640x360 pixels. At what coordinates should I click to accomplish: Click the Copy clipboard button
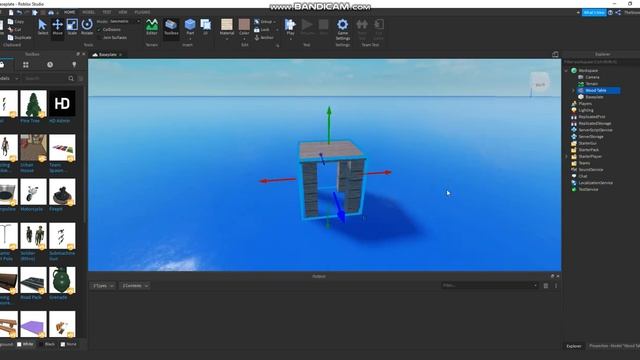(16, 22)
